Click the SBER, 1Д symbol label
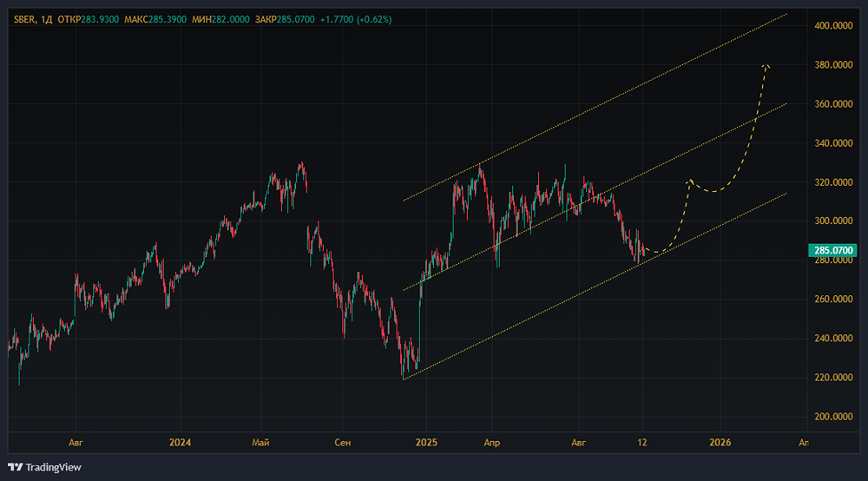 coord(33,19)
